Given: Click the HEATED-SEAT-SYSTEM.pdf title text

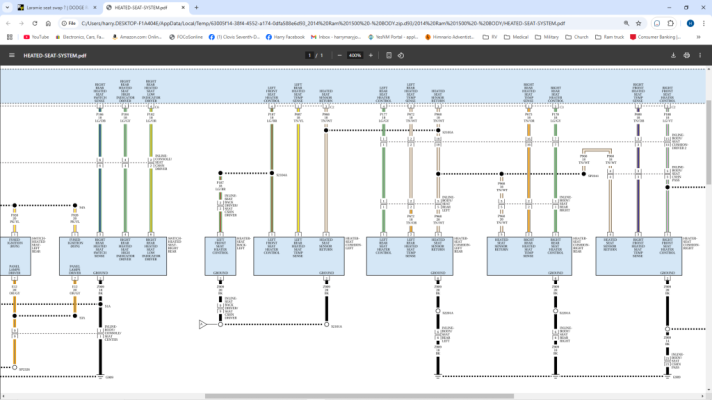Looking at the screenshot, I should tap(55, 55).
